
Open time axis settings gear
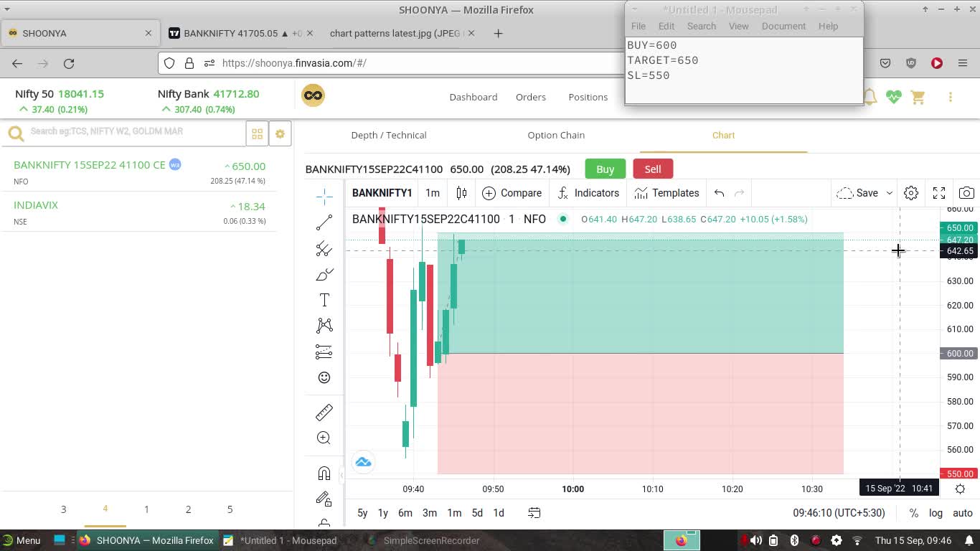tap(960, 489)
